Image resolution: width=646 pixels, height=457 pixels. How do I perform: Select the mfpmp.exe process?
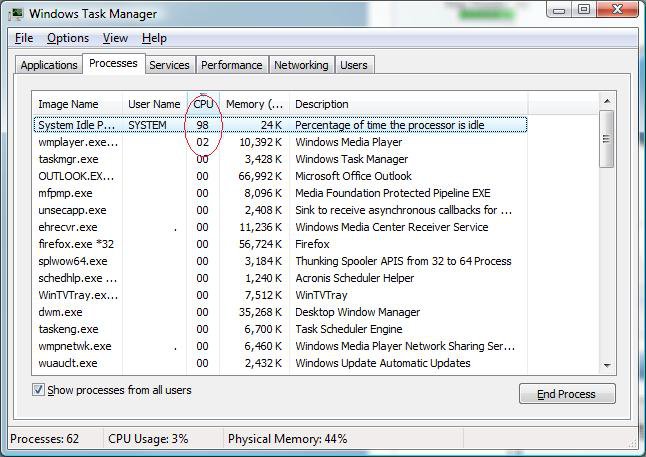[x=280, y=193]
